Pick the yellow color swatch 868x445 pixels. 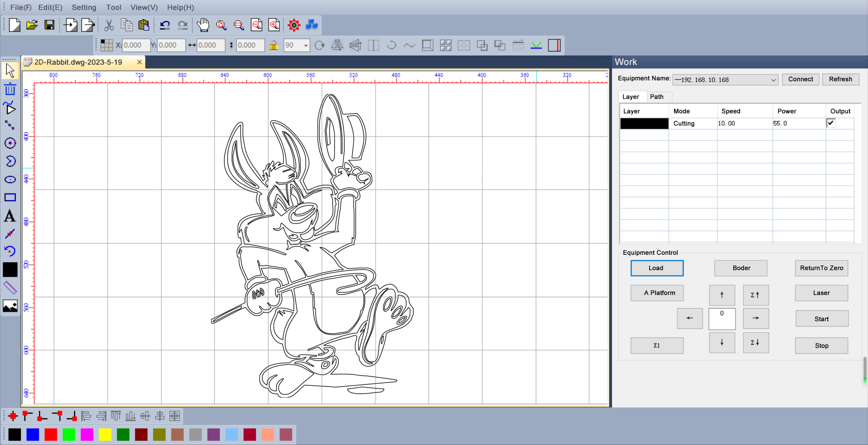coord(105,435)
